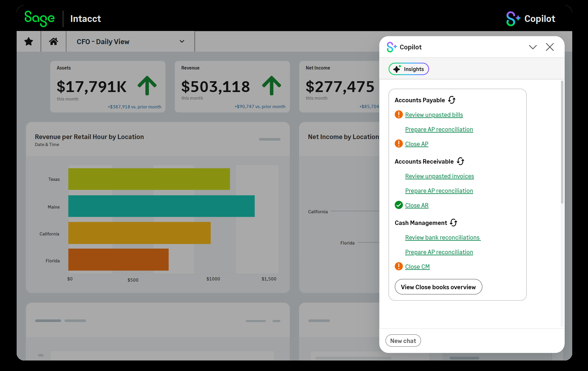Open Copilot from the top header

(531, 19)
